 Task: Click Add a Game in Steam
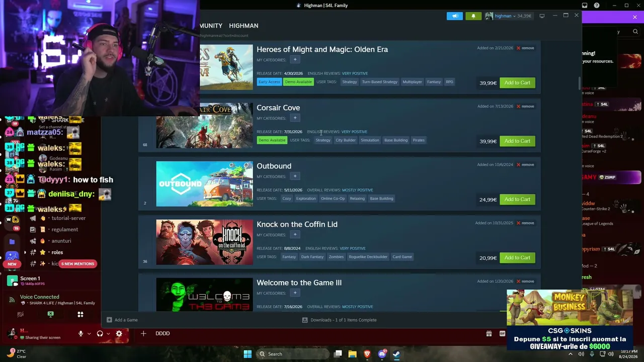(122, 320)
